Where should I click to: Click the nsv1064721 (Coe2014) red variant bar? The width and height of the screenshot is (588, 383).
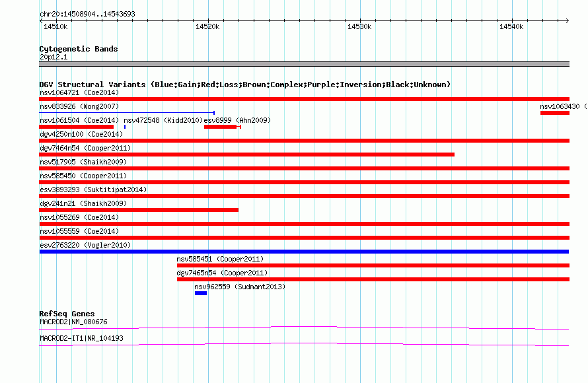click(304, 99)
